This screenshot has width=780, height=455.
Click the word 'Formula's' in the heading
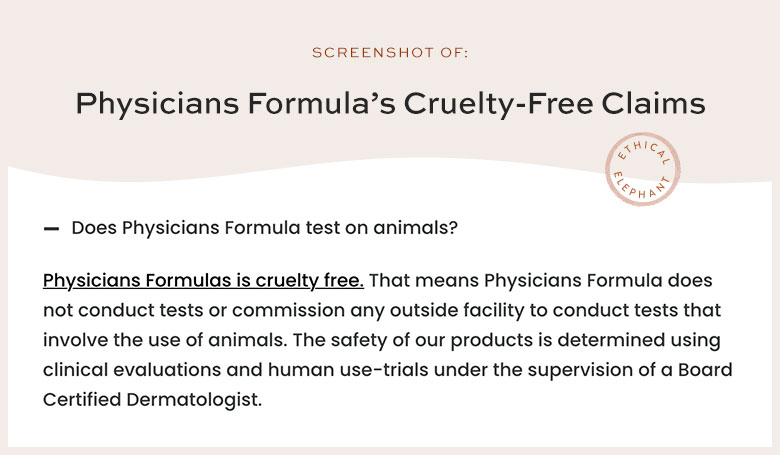(322, 103)
